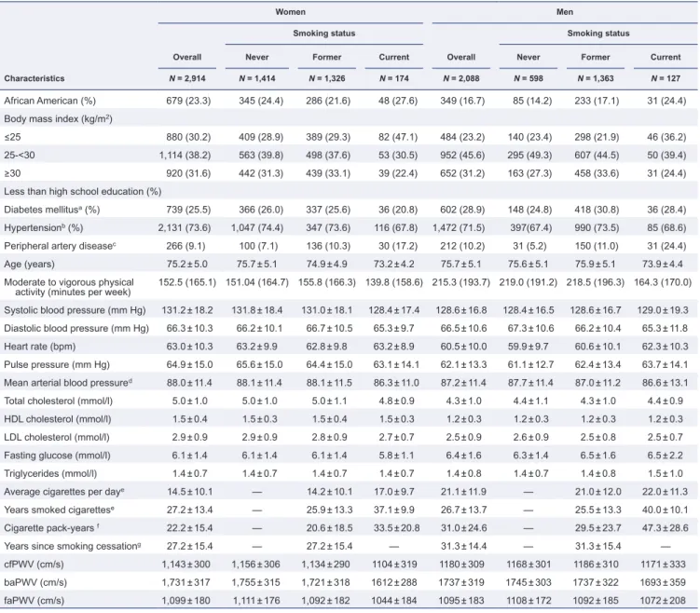Image resolution: width=700 pixels, height=613 pixels.
Task: Click 'Systolic blood pressure (mm Hg)' label
Action: tap(75, 310)
